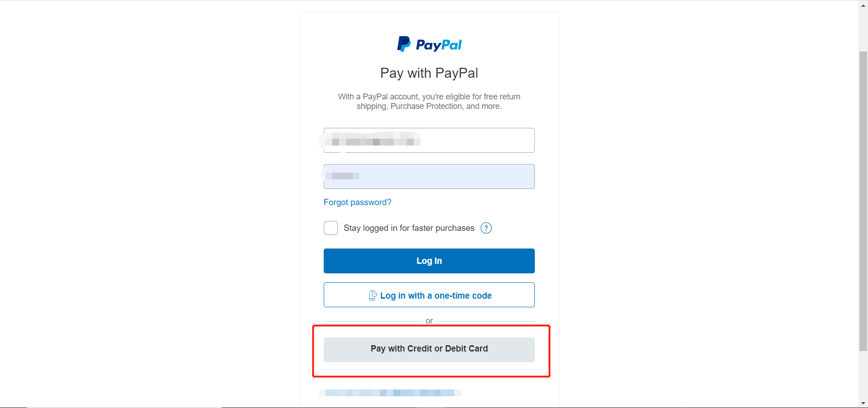The height and width of the screenshot is (408, 868).
Task: Click the free return shipping description text
Action: pos(429,101)
